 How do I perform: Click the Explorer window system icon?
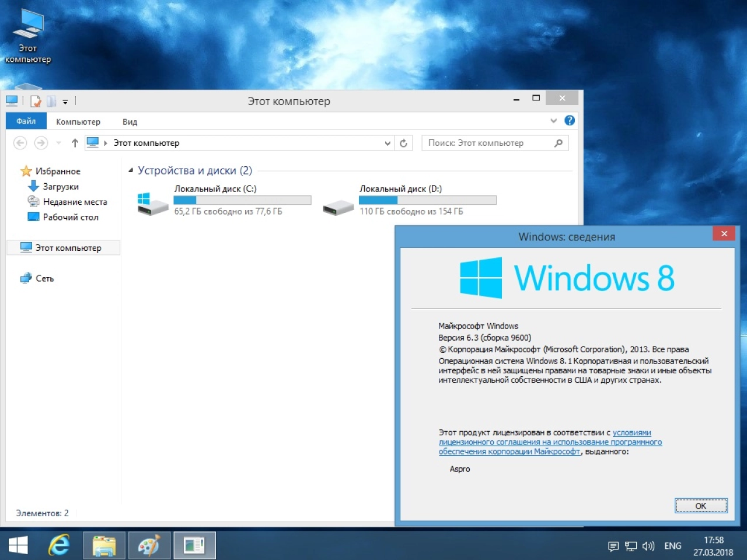(12, 101)
